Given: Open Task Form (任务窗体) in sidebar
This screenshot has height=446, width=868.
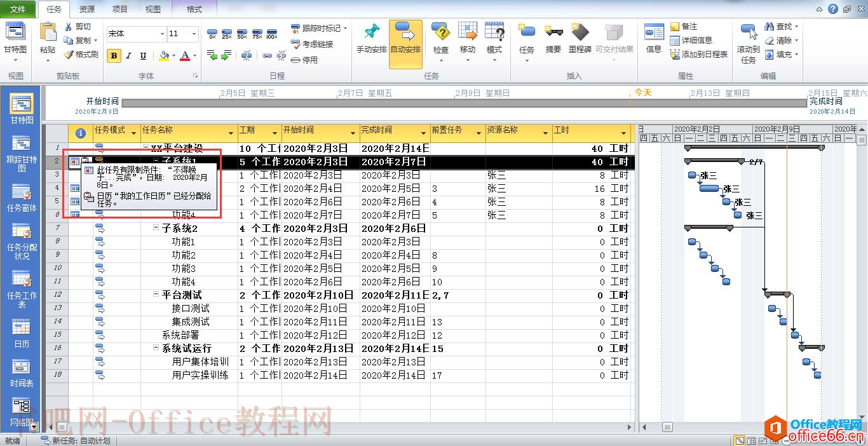Looking at the screenshot, I should tap(22, 198).
